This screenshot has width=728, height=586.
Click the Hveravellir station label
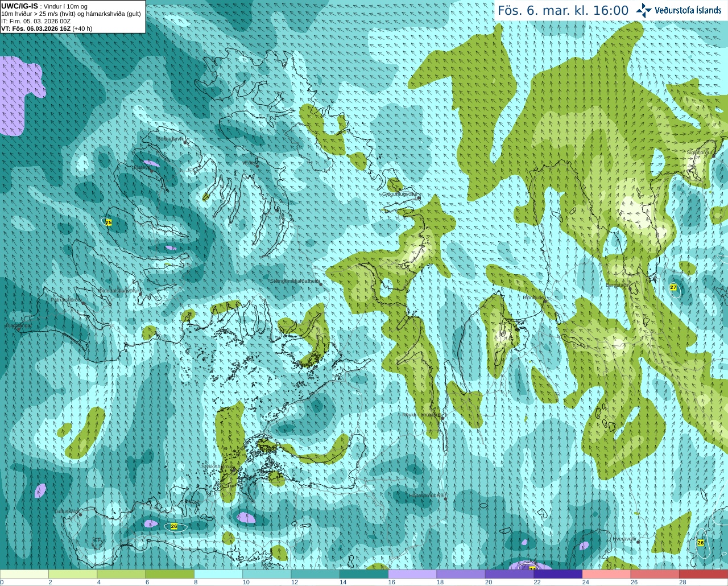(x=624, y=539)
